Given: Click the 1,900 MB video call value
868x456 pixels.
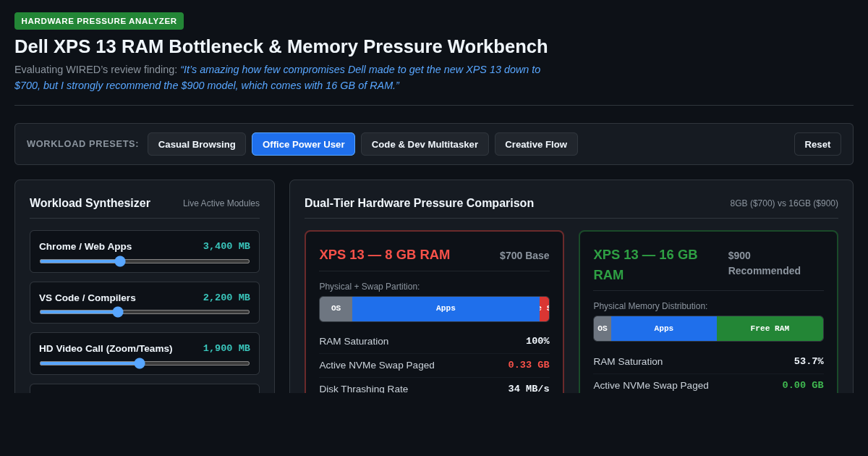Looking at the screenshot, I should click(226, 348).
